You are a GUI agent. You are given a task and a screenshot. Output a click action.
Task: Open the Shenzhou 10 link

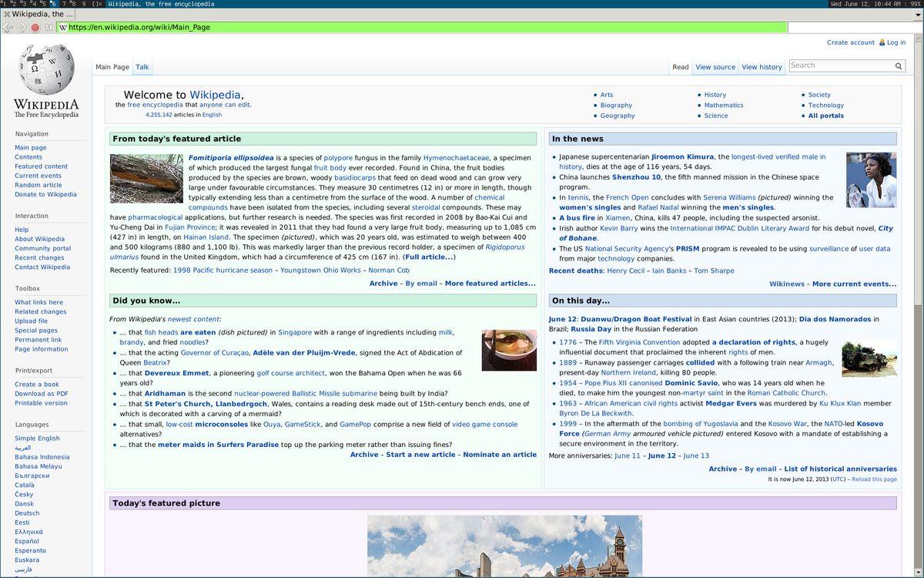[636, 177]
